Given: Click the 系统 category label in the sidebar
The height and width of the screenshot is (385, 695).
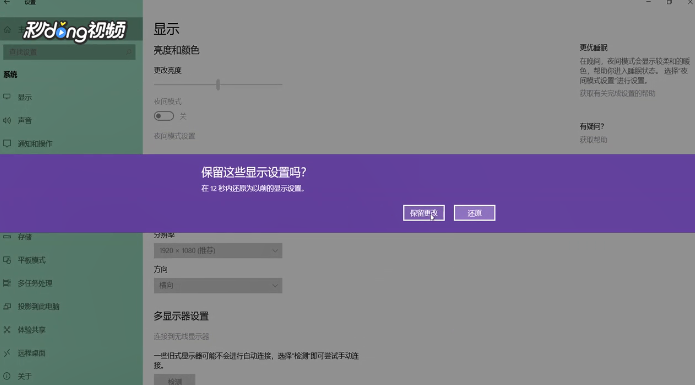Looking at the screenshot, I should point(10,74).
